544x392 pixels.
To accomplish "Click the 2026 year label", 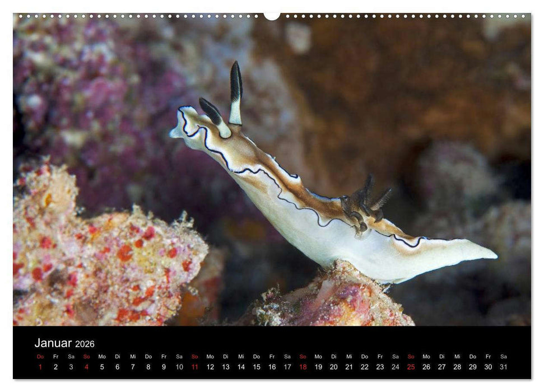I will 85,344.
